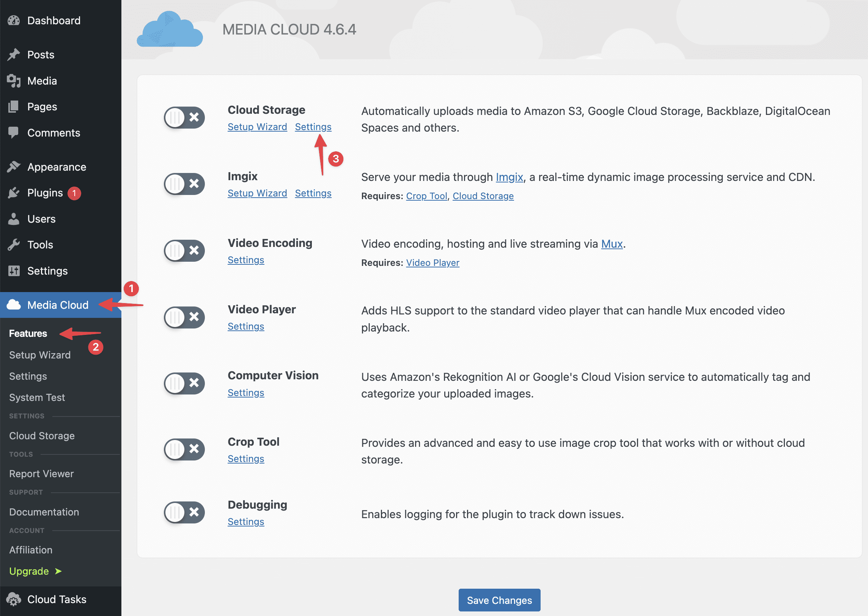Open the Cloud Storage Setup Wizard link

(257, 127)
